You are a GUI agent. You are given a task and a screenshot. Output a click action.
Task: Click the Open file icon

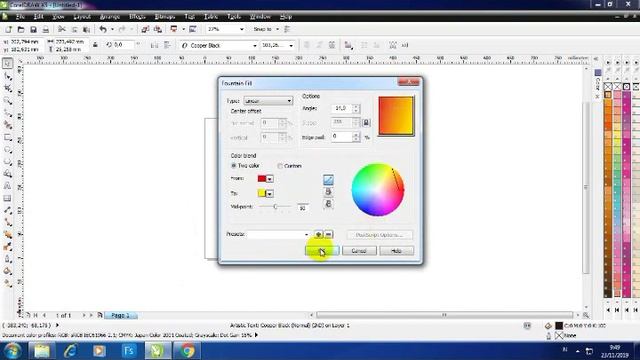coord(21,29)
